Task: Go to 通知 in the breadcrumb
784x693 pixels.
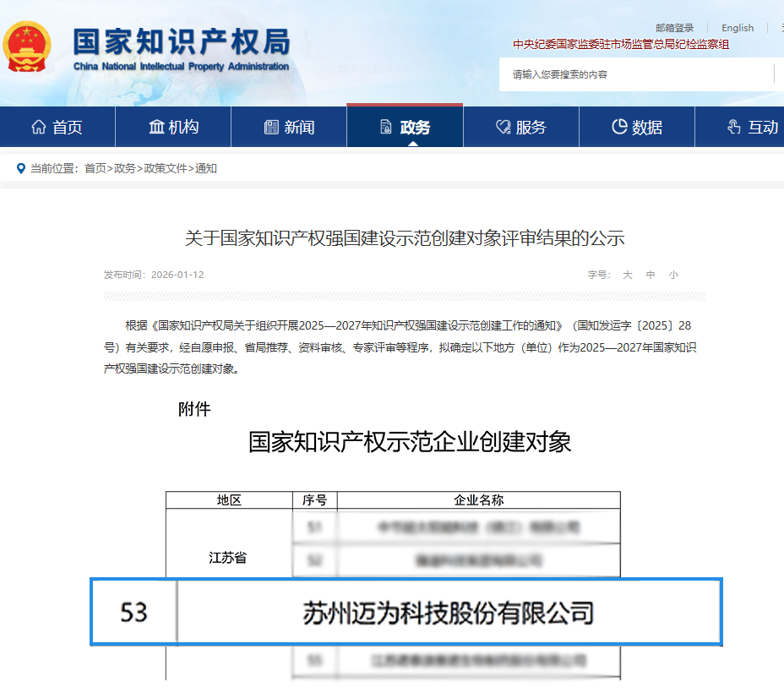Action: tap(205, 168)
